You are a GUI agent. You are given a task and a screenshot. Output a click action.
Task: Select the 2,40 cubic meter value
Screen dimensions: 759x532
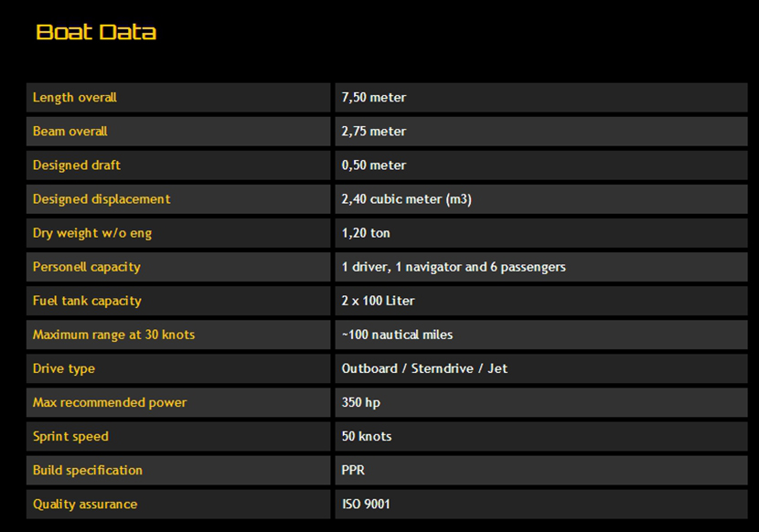coord(407,199)
